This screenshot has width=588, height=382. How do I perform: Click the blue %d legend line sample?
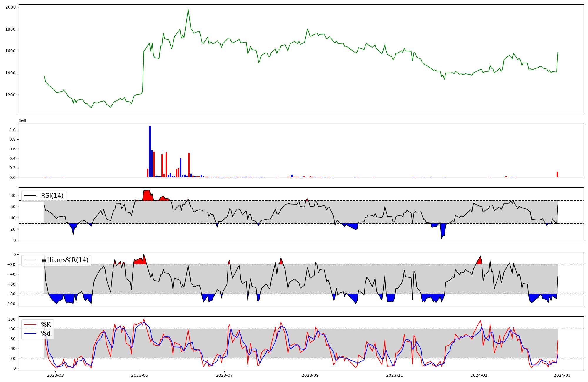click(x=30, y=334)
